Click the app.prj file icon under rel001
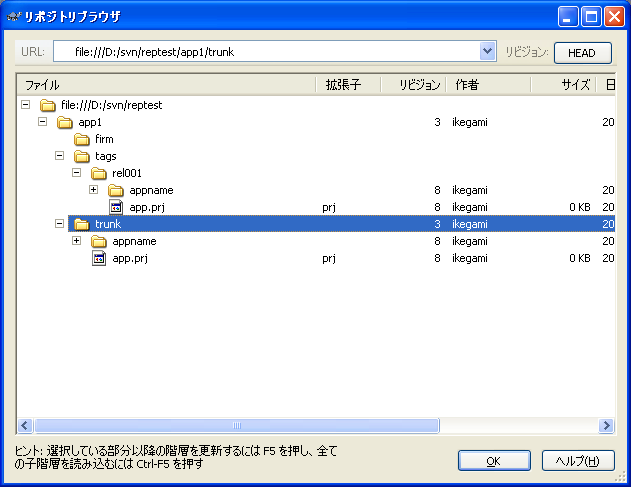 point(116,207)
